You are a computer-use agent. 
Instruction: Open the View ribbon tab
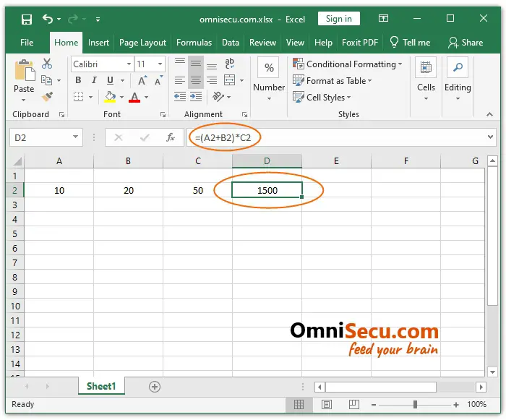[295, 43]
